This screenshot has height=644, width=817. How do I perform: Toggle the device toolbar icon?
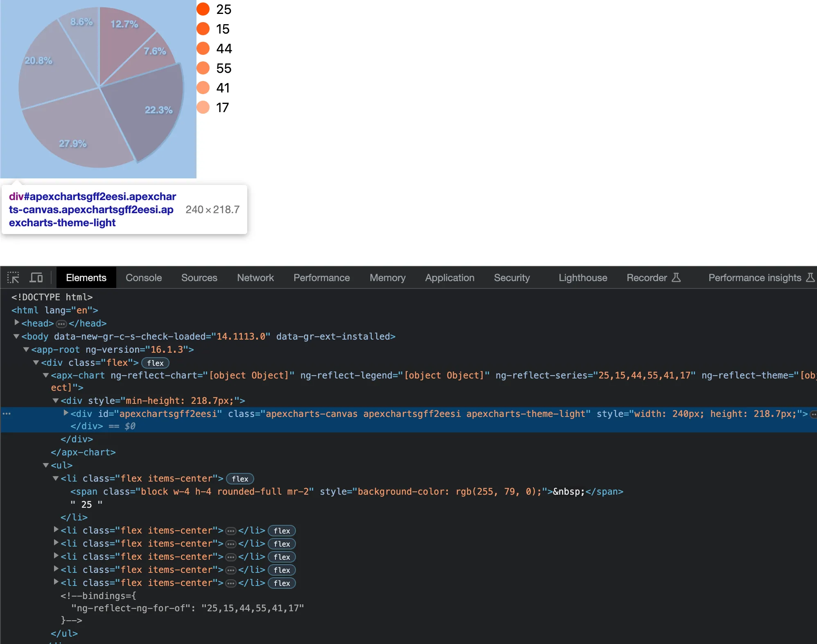(x=36, y=278)
